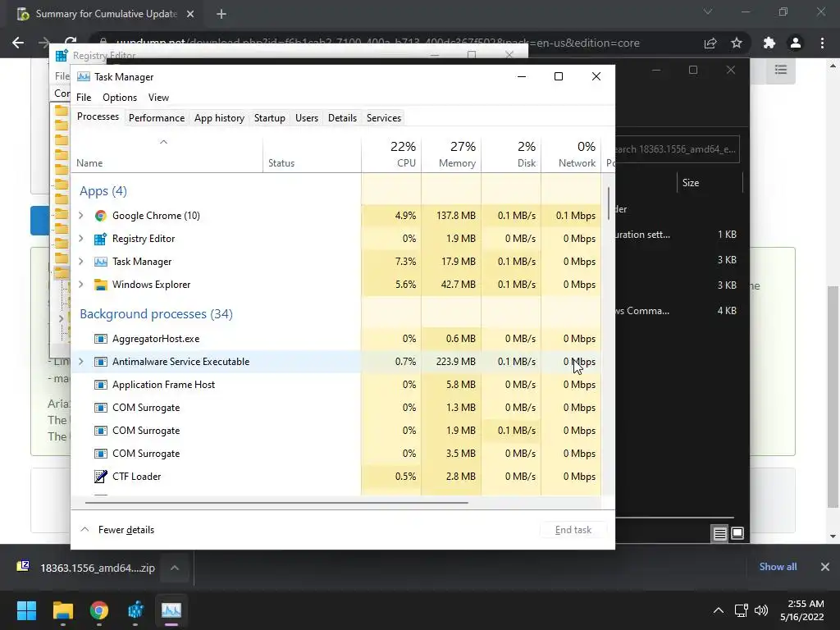Switch to the Startup tab
This screenshot has height=630, width=840.
pyautogui.click(x=269, y=118)
